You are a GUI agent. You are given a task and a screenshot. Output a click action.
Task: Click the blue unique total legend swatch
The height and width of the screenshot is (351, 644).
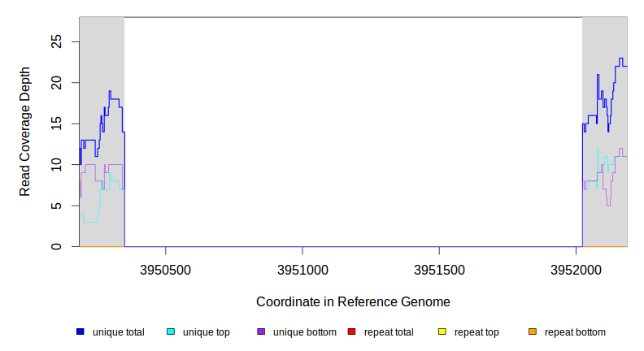click(x=80, y=332)
